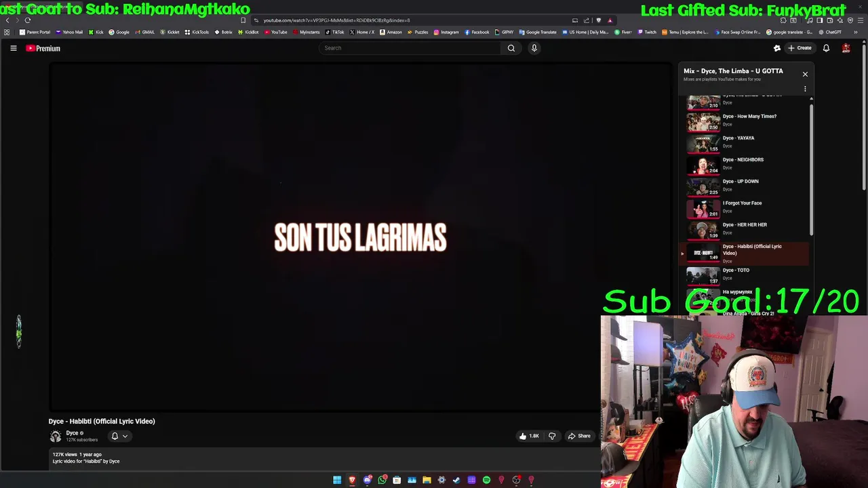The height and width of the screenshot is (488, 868).
Task: Click the current Habibti playlist entry
Action: click(746, 253)
